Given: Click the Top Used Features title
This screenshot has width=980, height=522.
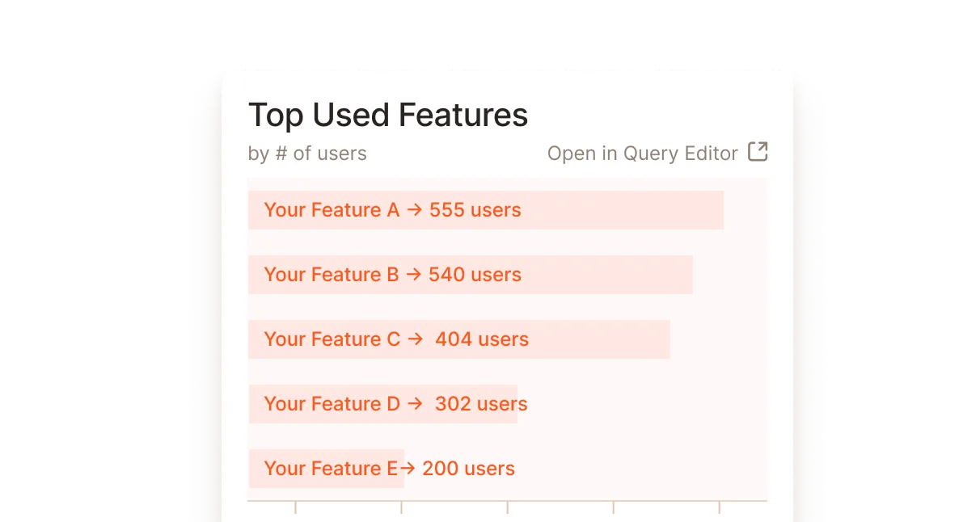Looking at the screenshot, I should coord(388,115).
